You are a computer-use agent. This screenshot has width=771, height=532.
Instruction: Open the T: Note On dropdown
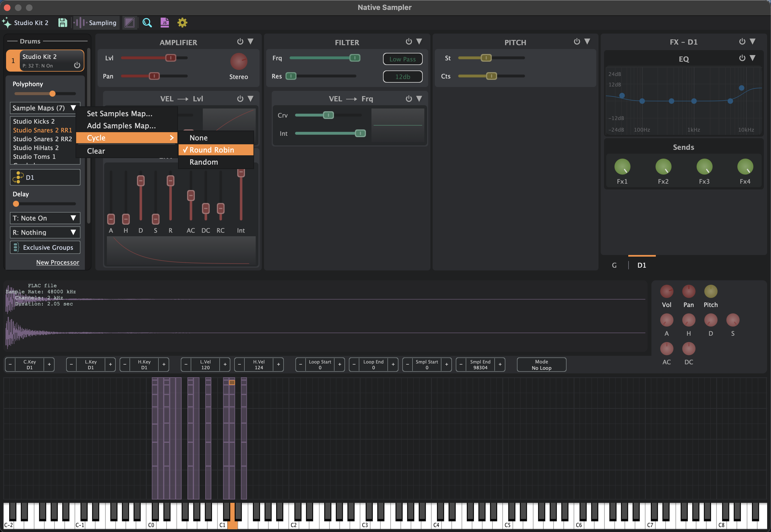pyautogui.click(x=45, y=218)
